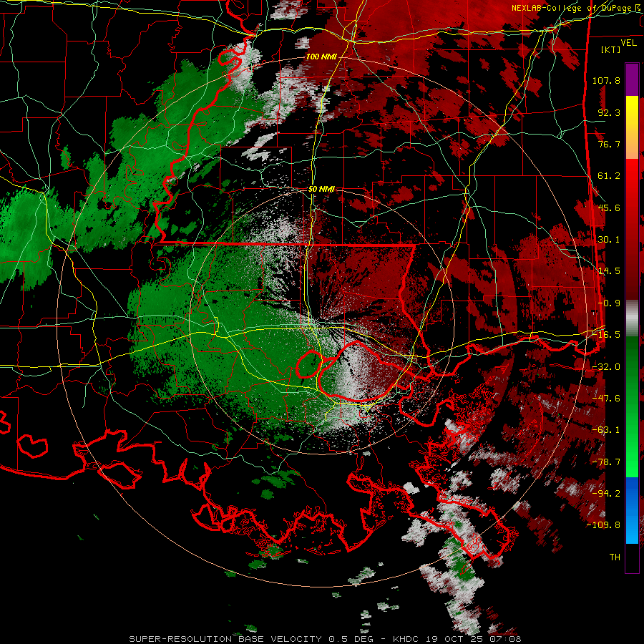Click the 61.2 velocity scale value
The image size is (644, 644).
click(x=609, y=175)
